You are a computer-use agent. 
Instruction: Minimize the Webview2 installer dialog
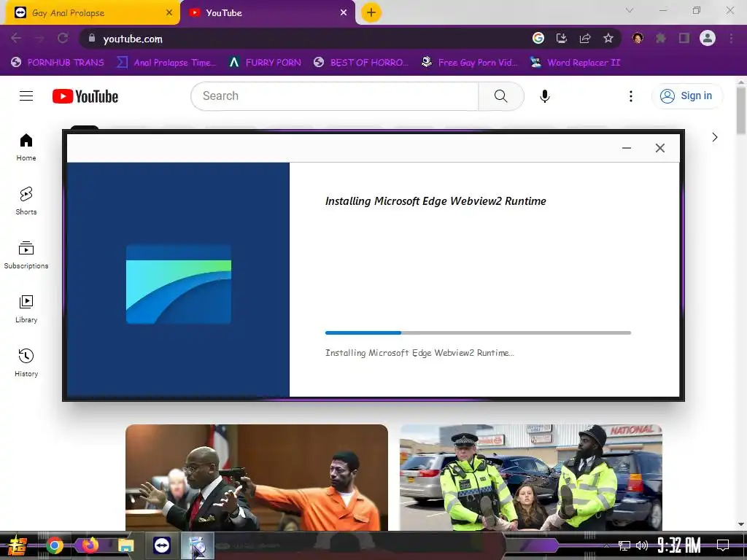click(627, 148)
